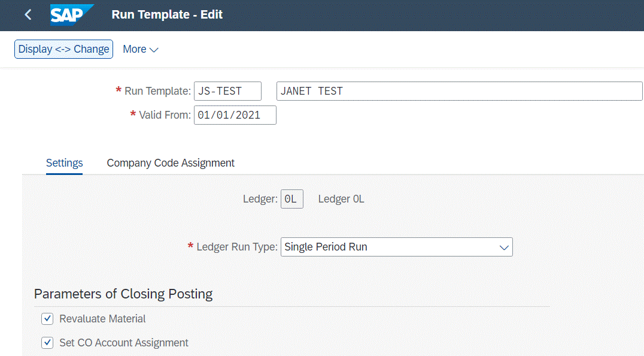Click the Display <-> Change button
This screenshot has width=644, height=356.
(x=63, y=49)
